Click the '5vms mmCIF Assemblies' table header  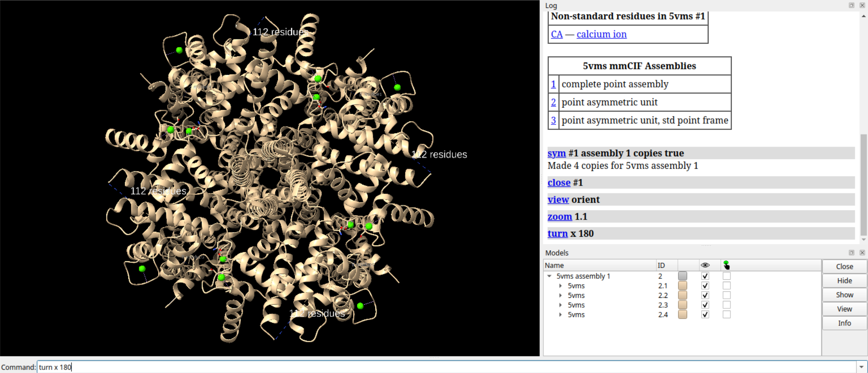point(639,66)
